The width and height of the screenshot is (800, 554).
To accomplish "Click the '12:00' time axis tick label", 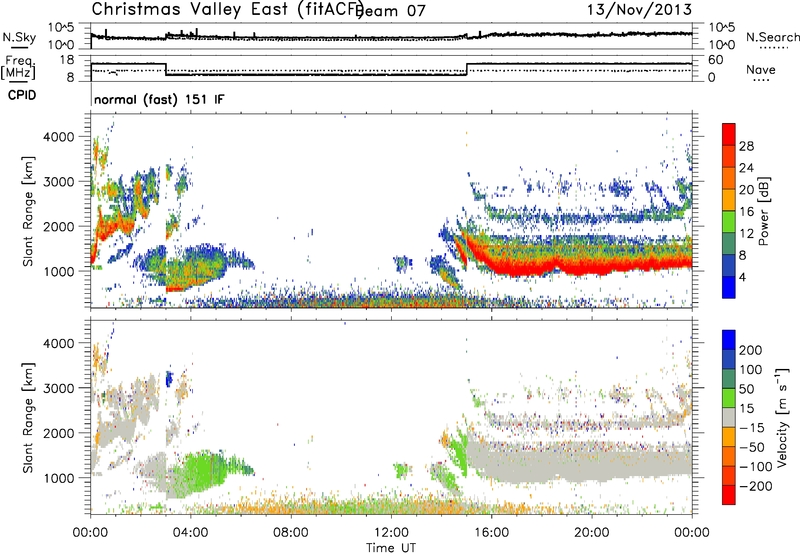I will click(x=391, y=533).
